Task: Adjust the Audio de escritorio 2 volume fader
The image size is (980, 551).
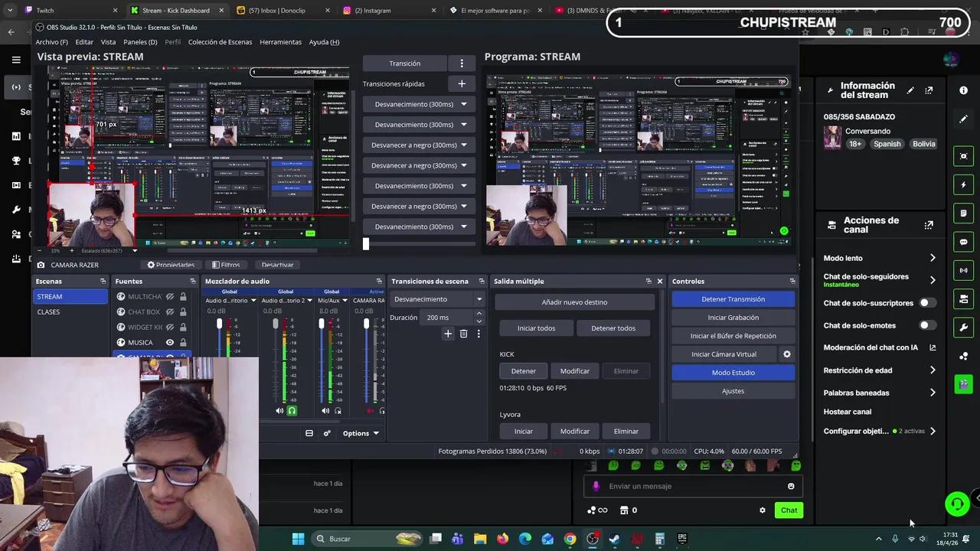Action: [x=276, y=324]
